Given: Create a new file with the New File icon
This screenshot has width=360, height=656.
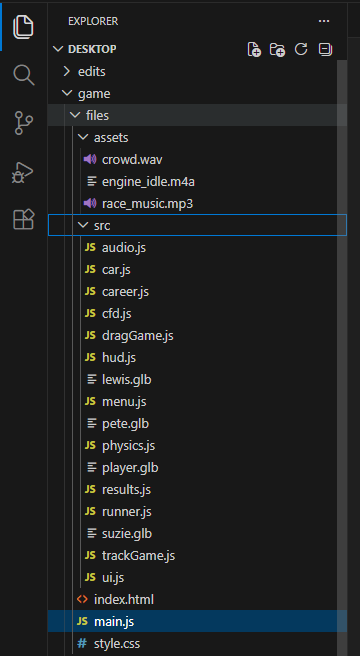Looking at the screenshot, I should (x=254, y=49).
